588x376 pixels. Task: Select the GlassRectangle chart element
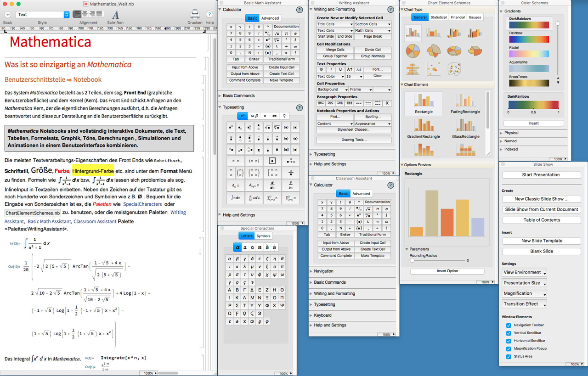465,129
